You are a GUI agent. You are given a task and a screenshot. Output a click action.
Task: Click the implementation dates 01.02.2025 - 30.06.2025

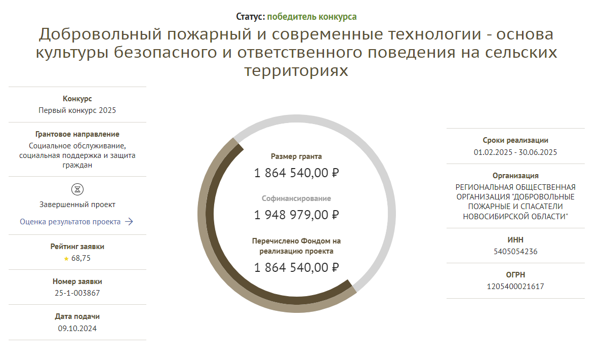tap(515, 152)
